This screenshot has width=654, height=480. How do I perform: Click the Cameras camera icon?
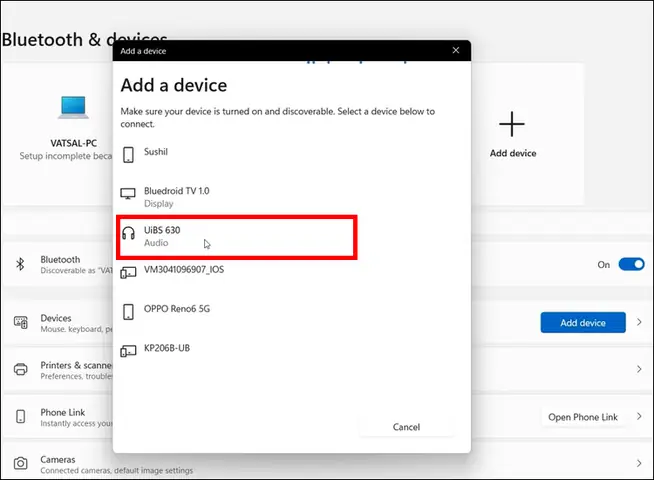click(x=21, y=463)
